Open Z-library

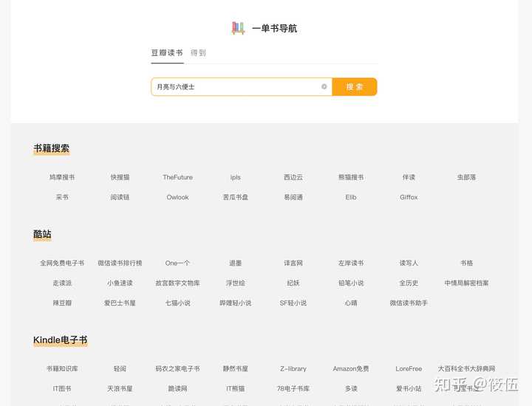coord(293,368)
